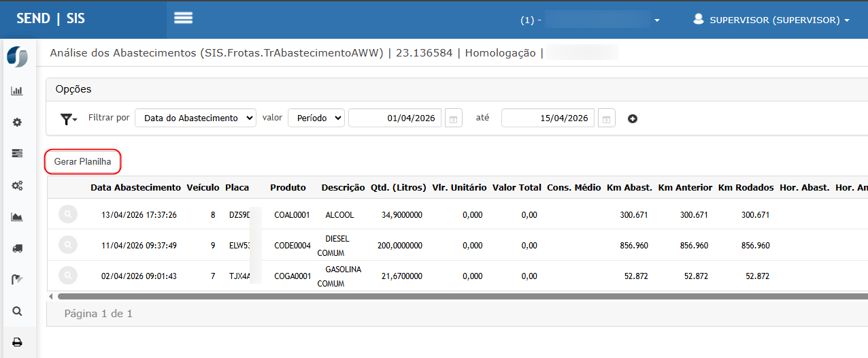Add a filter with the plus icon
This screenshot has height=358, width=868.
click(x=633, y=118)
